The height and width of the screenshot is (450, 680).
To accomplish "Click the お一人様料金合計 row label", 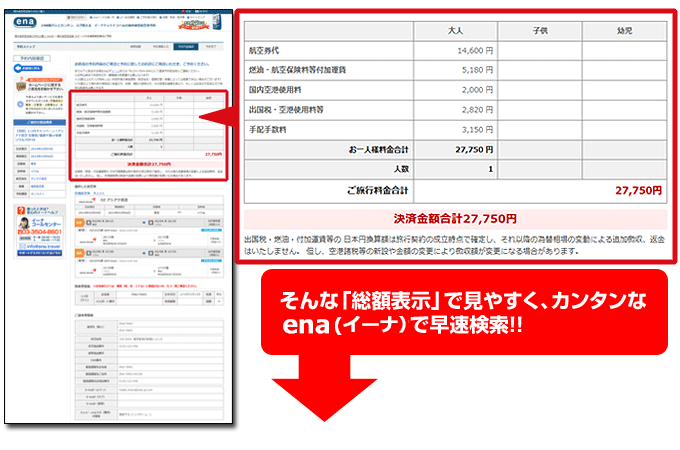I will pos(379,150).
